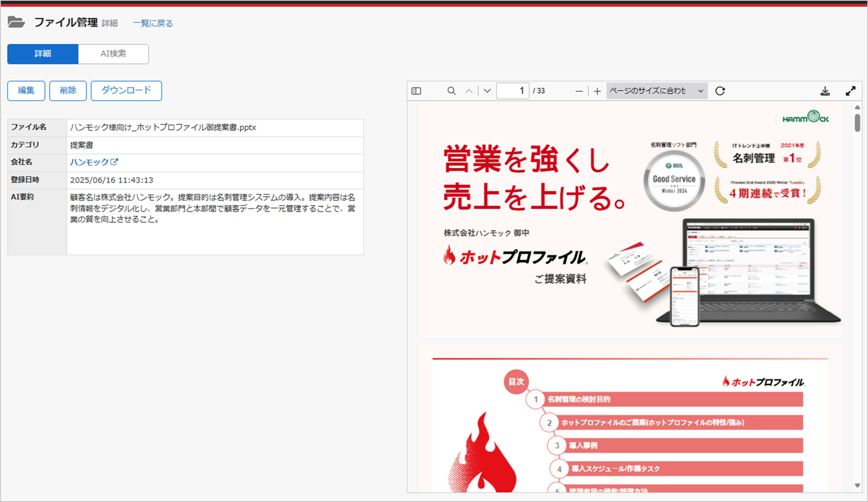The width and height of the screenshot is (868, 502).
Task: Click the / 33 total pages text
Action: pos(539,91)
